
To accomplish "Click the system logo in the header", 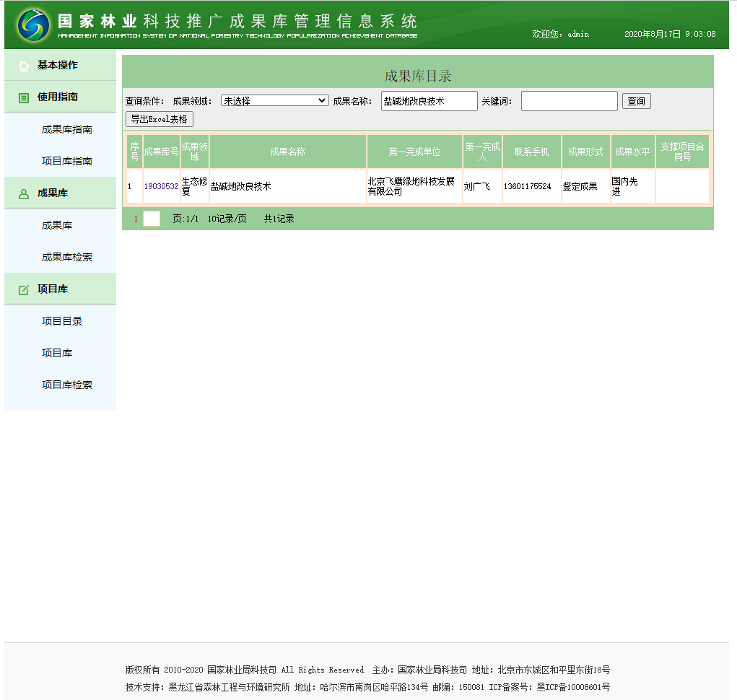I will 34,25.
